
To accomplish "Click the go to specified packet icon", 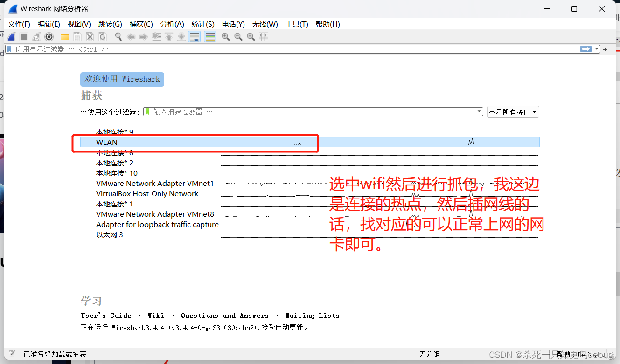I will pos(156,37).
